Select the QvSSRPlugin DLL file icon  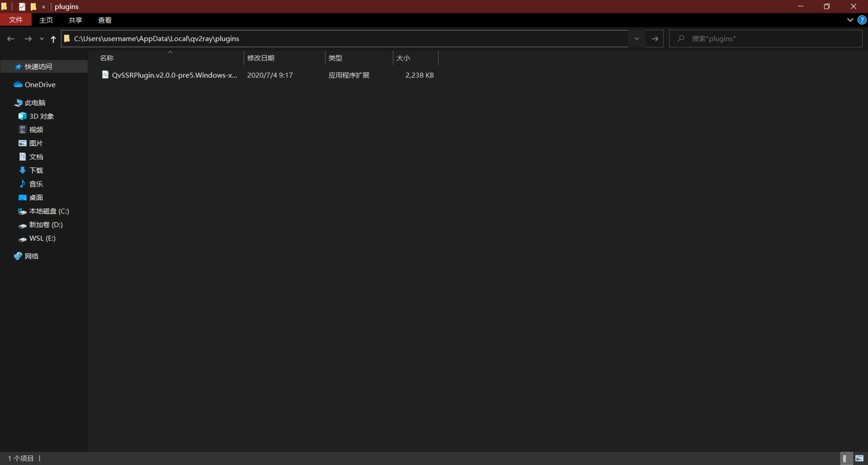[x=105, y=75]
